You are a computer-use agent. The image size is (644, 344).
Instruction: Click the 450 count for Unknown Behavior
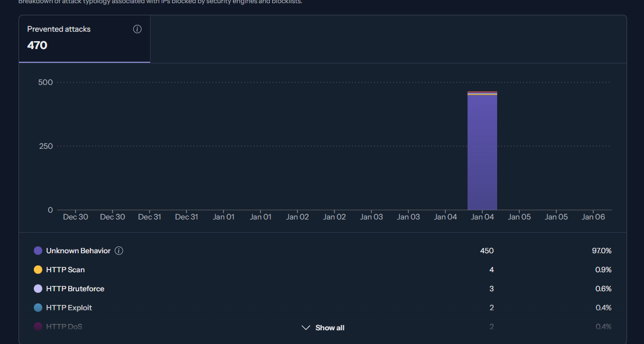(x=487, y=251)
